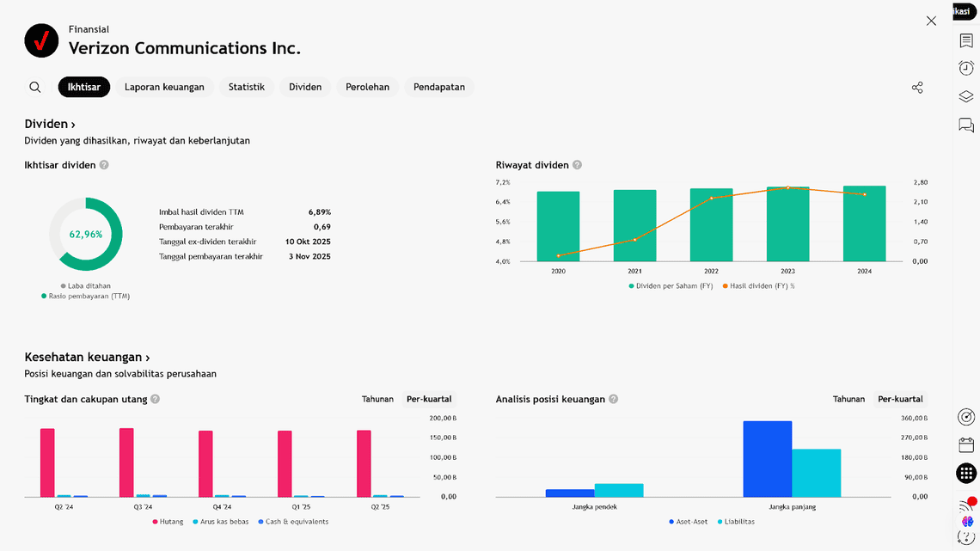Viewport: 980px width, 551px height.
Task: Click the apps grid icon in sidebar
Action: (966, 473)
